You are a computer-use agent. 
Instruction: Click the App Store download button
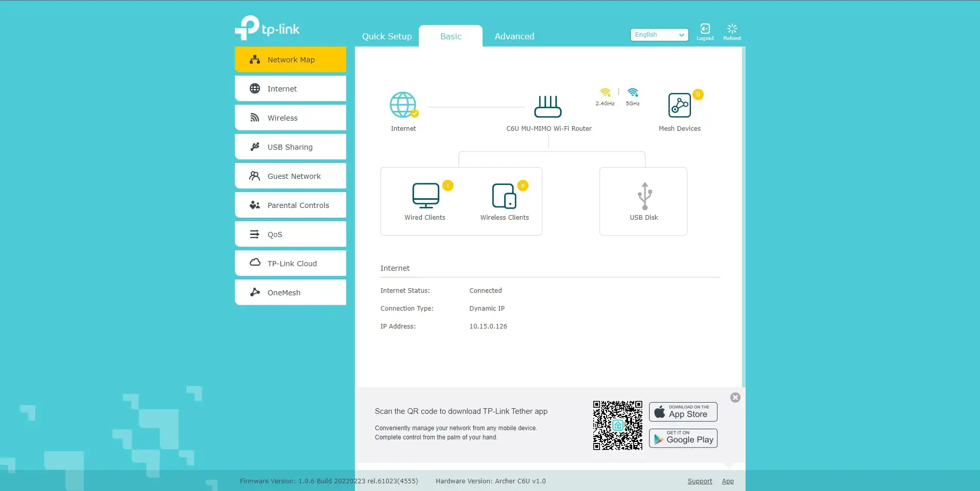point(683,412)
